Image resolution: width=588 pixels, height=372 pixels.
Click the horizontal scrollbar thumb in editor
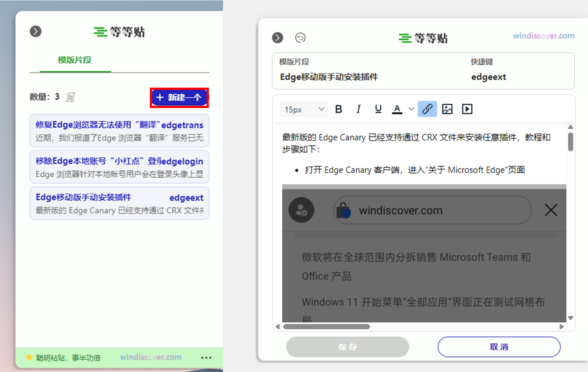326,327
